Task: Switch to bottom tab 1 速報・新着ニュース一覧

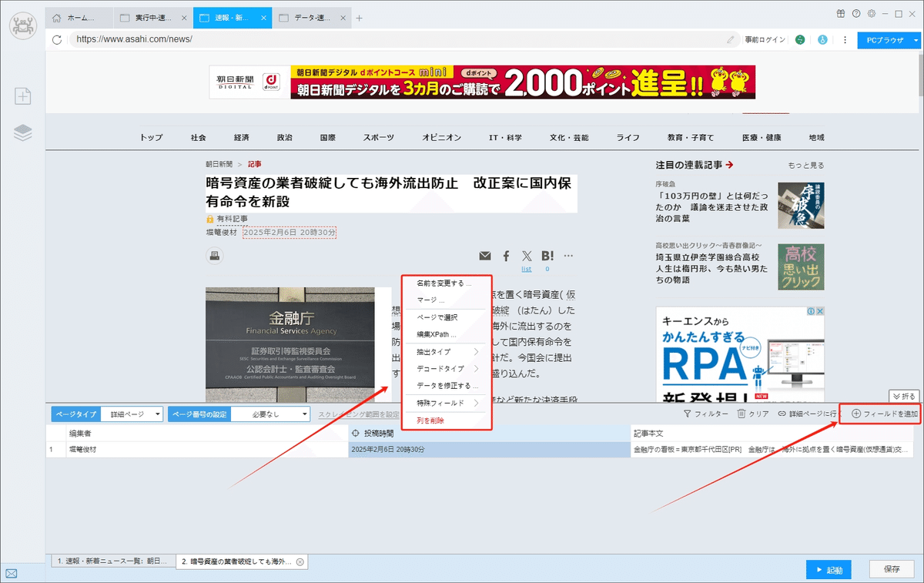Action: pyautogui.click(x=113, y=561)
